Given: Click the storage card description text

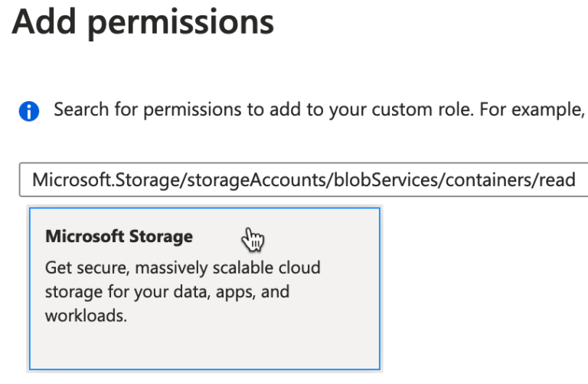Looking at the screenshot, I should coord(182,292).
